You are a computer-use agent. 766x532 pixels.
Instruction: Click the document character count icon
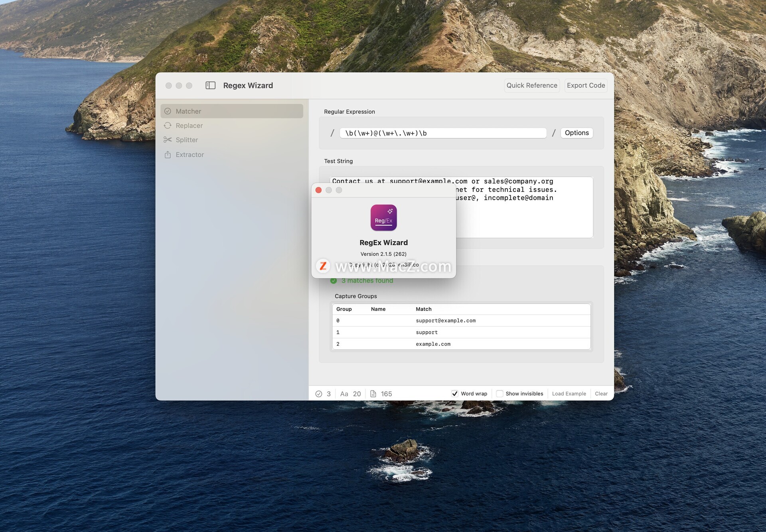(x=373, y=394)
